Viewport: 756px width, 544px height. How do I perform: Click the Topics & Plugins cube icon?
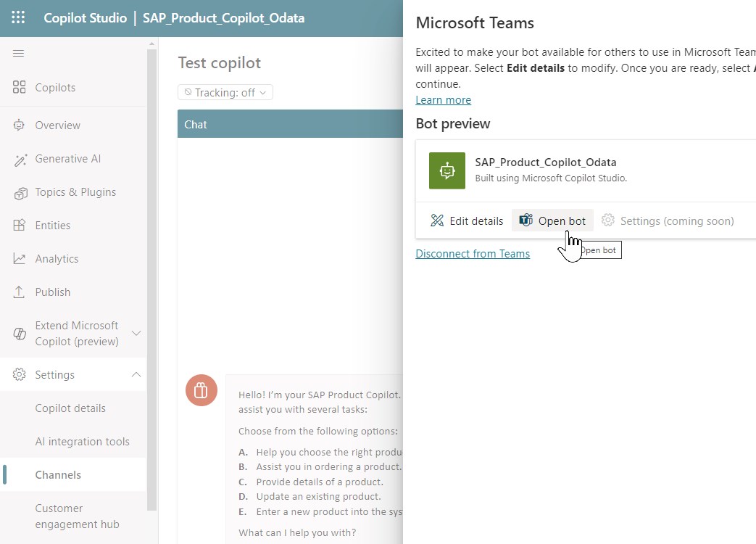[x=20, y=193]
